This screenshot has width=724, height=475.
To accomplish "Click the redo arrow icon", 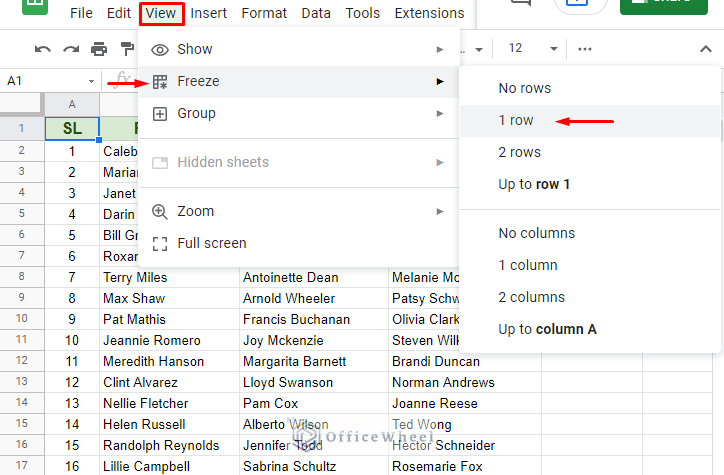I will click(x=71, y=49).
